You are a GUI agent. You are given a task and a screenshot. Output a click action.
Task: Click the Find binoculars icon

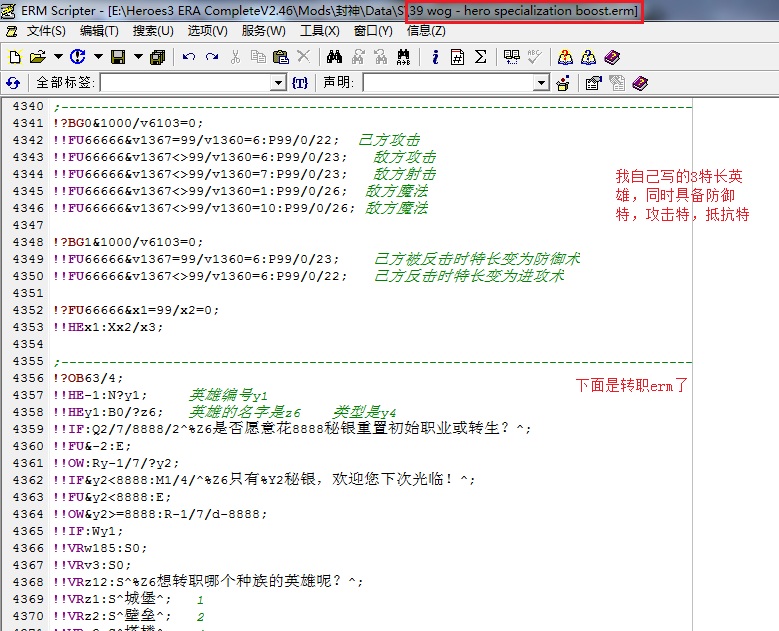[x=334, y=57]
